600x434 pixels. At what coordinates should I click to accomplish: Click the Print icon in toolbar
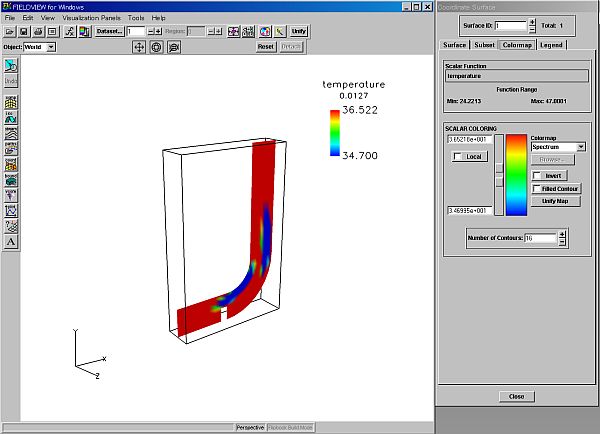click(x=39, y=32)
